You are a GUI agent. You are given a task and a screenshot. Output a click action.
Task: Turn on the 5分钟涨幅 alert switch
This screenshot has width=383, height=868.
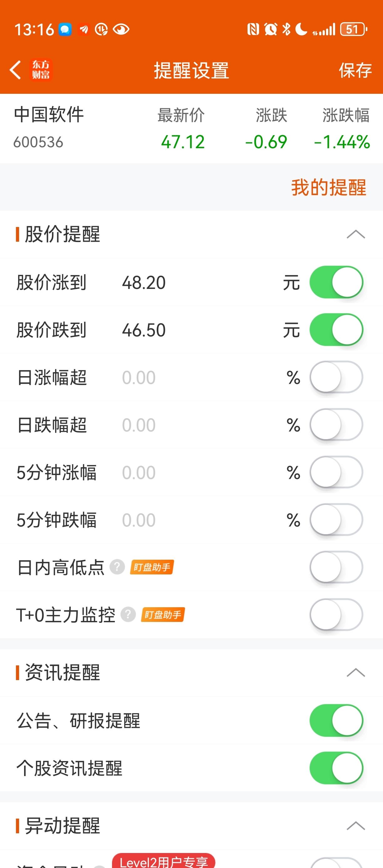(336, 472)
